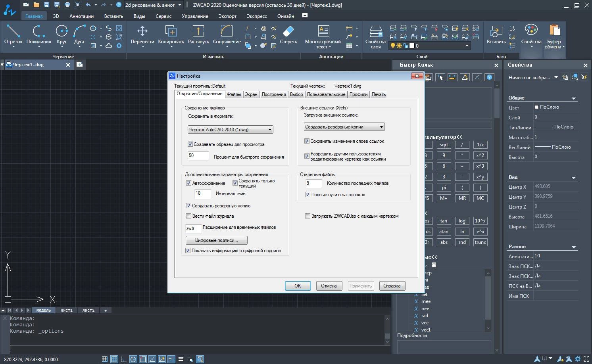The width and height of the screenshot is (592, 364).
Task: Switch to the Профили tab
Action: coord(358,94)
